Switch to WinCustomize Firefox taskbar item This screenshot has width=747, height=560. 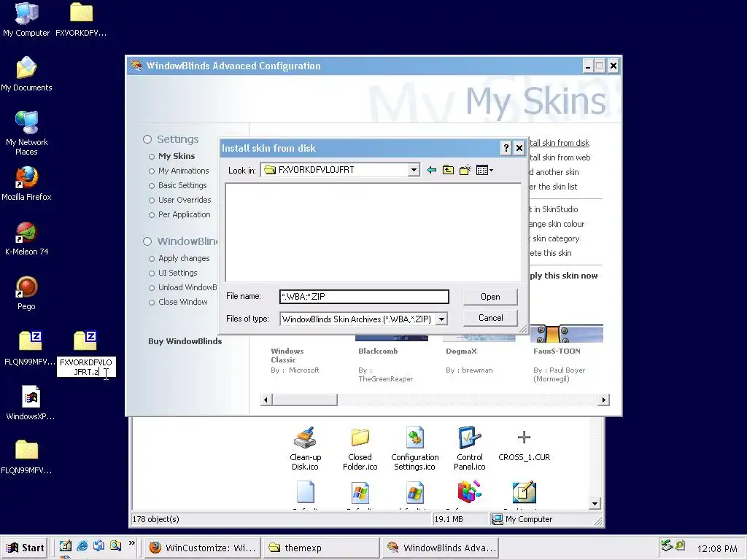pos(203,548)
